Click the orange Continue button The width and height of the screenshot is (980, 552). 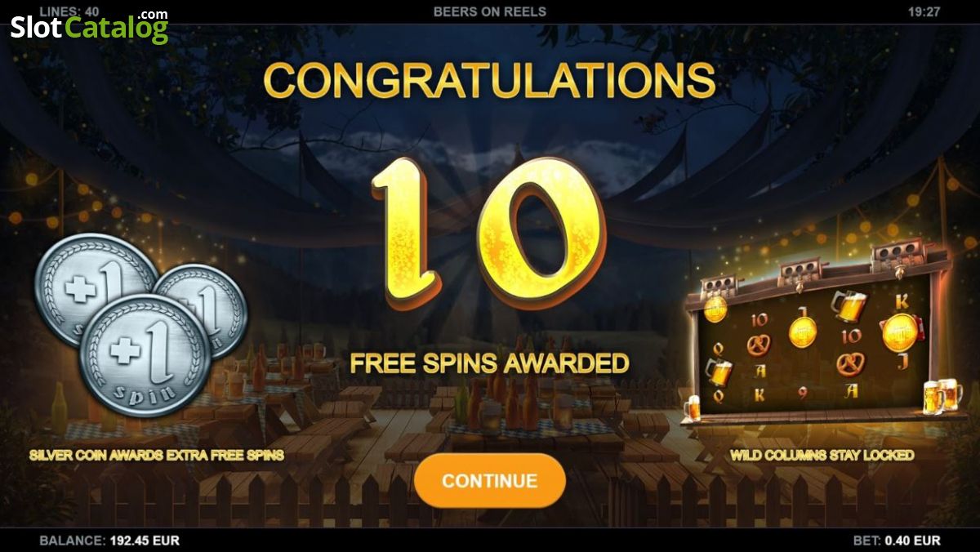click(x=490, y=480)
